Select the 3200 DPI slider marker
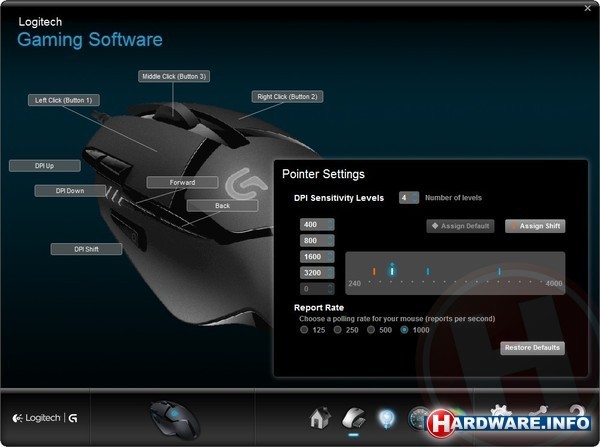600x447 pixels. pos(499,271)
